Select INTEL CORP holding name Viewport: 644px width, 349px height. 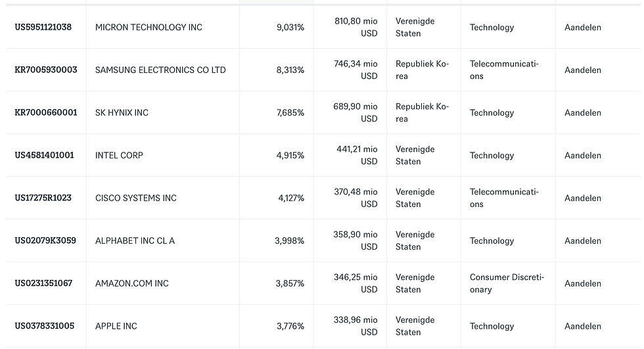click(119, 155)
